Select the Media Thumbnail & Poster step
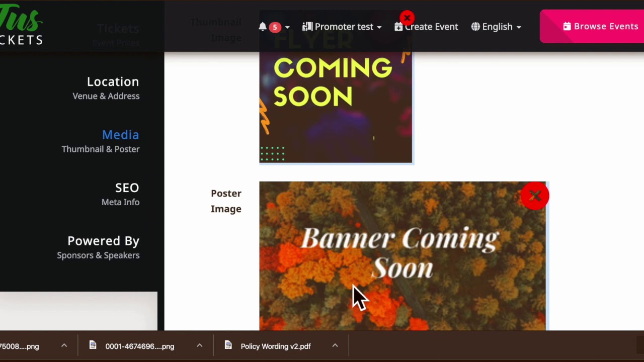Screen dimensions: 644x362 pos(101,141)
